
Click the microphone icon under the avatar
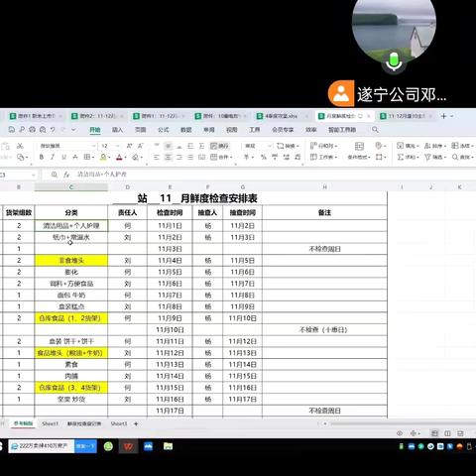[x=394, y=62]
